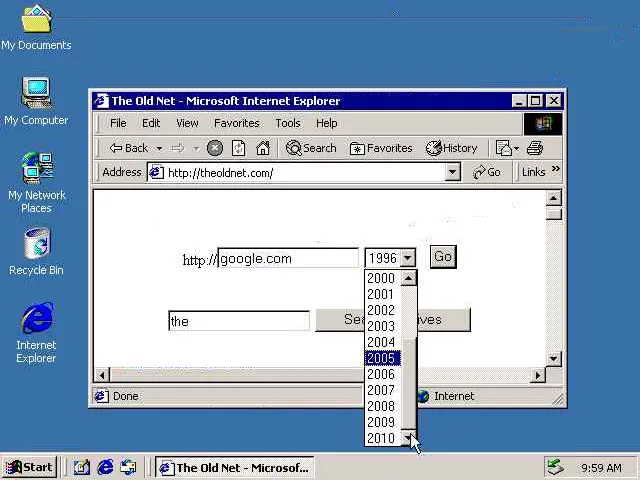
Task: Select year 2010 in the list
Action: [382, 438]
